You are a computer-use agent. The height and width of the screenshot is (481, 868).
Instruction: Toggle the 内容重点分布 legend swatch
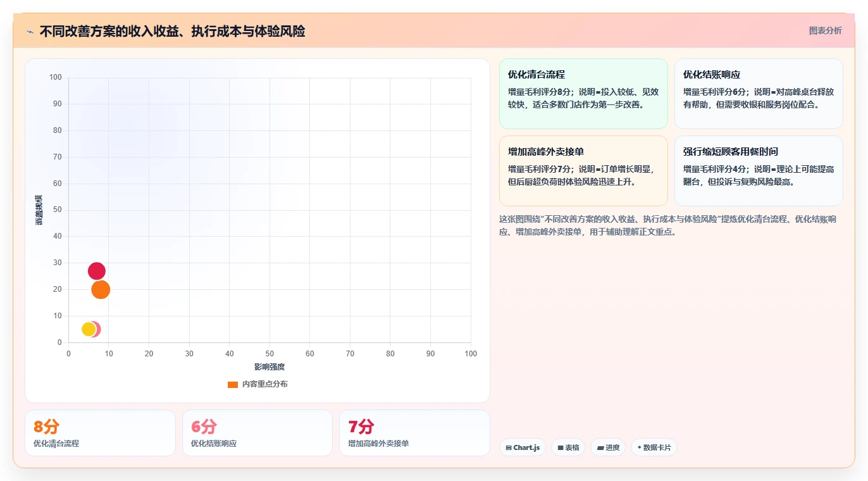coord(233,384)
